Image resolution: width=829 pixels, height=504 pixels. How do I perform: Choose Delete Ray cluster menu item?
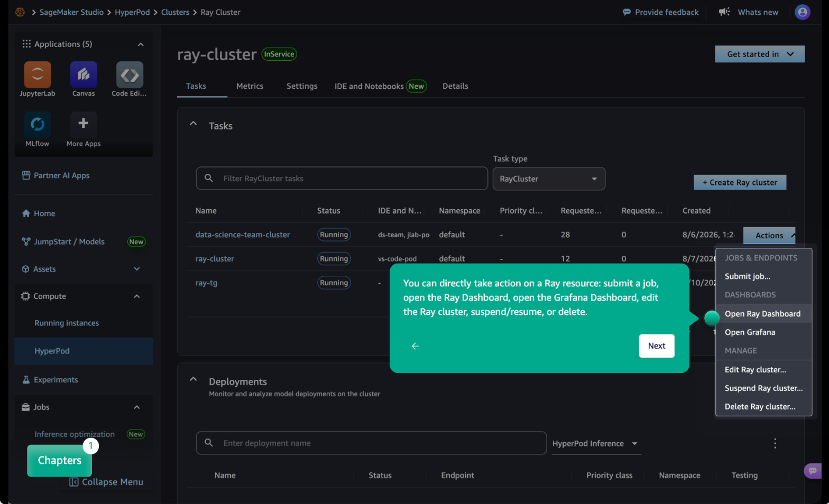pyautogui.click(x=763, y=407)
